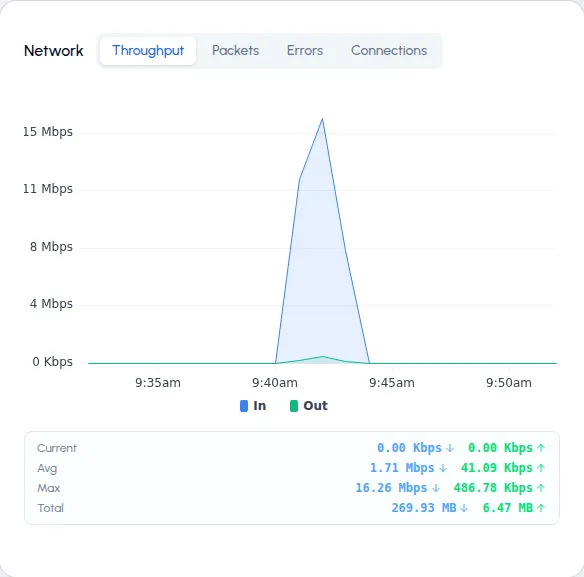
Task: Click the up arrow beside 41.09 Kbps
Action: pyautogui.click(x=541, y=468)
